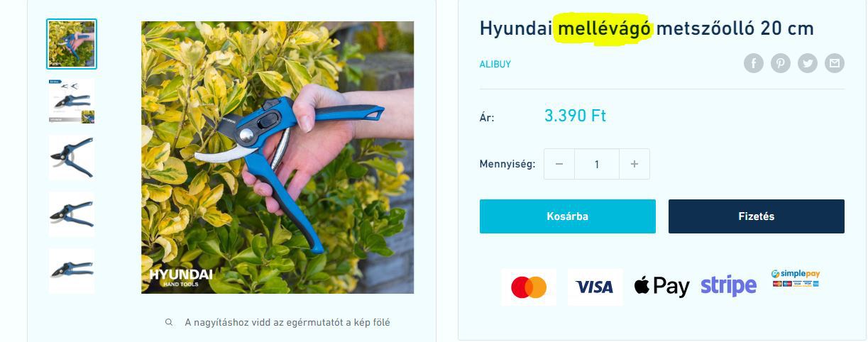Share product via email icon

835,64
